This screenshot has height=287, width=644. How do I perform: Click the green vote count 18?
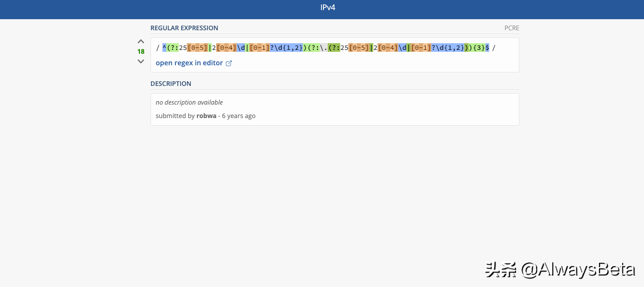tap(141, 51)
